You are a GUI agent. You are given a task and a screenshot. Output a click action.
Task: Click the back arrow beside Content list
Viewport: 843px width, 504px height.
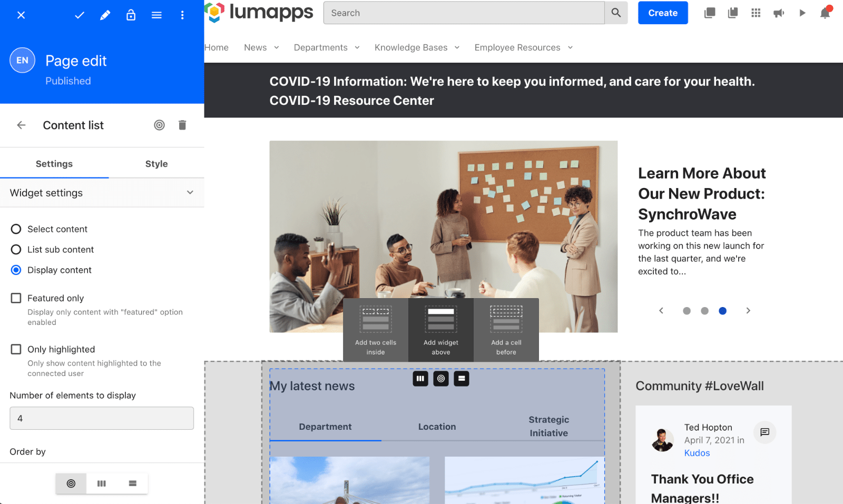coord(21,125)
